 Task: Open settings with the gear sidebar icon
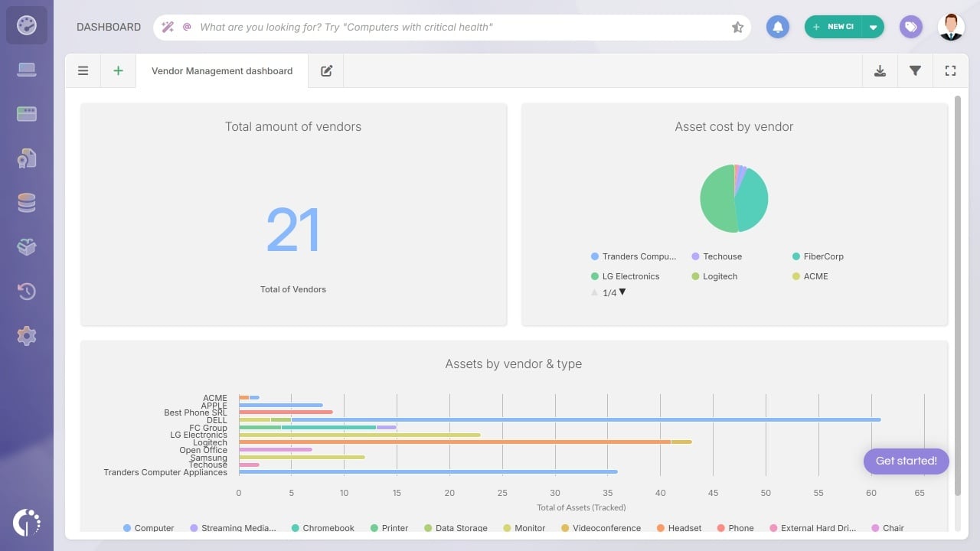point(27,335)
